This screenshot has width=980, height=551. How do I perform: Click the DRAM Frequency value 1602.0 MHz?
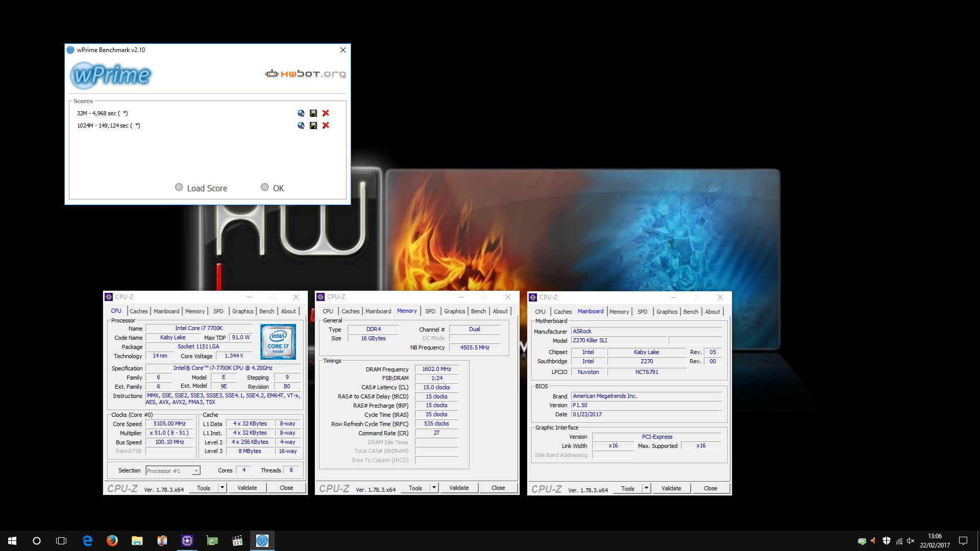coord(436,369)
